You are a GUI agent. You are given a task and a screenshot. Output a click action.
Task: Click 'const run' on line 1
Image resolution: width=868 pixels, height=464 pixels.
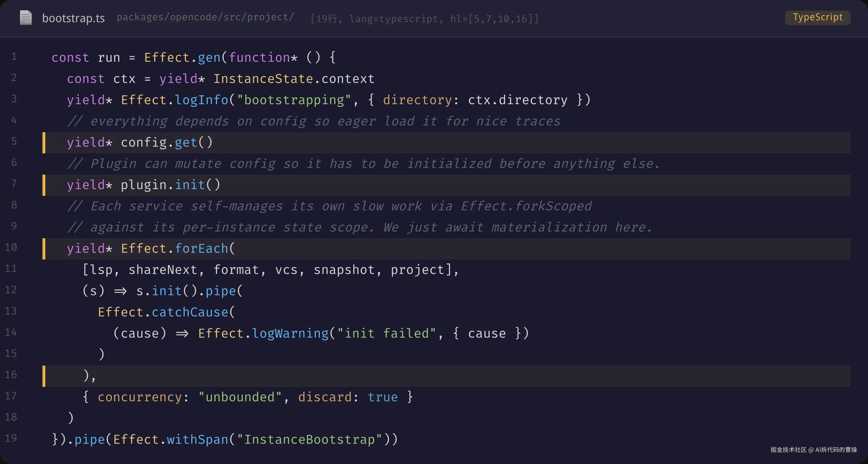86,58
